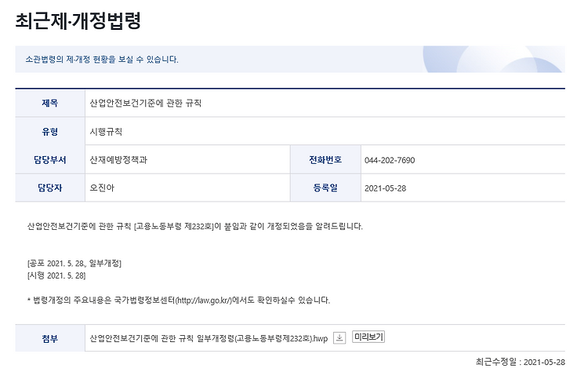Image resolution: width=588 pixels, height=379 pixels.
Task: Select the line 시행 2021. 5. 28
Action: (56, 275)
